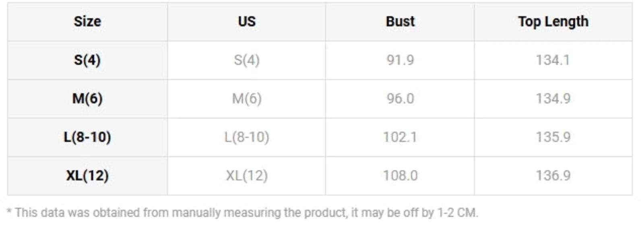Image resolution: width=644 pixels, height=227 pixels.
Task: Click top length value 136.9
Action: pos(553,176)
